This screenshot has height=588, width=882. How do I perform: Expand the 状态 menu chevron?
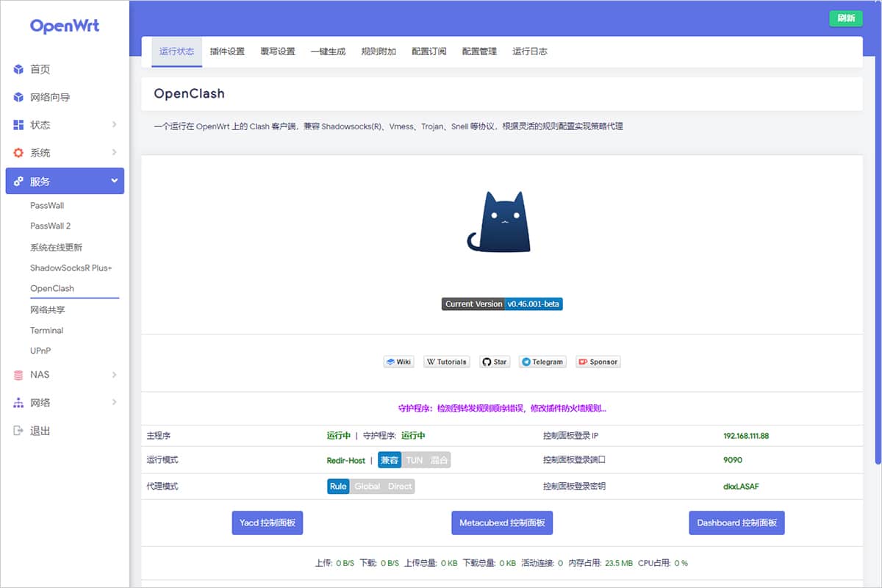[x=114, y=125]
